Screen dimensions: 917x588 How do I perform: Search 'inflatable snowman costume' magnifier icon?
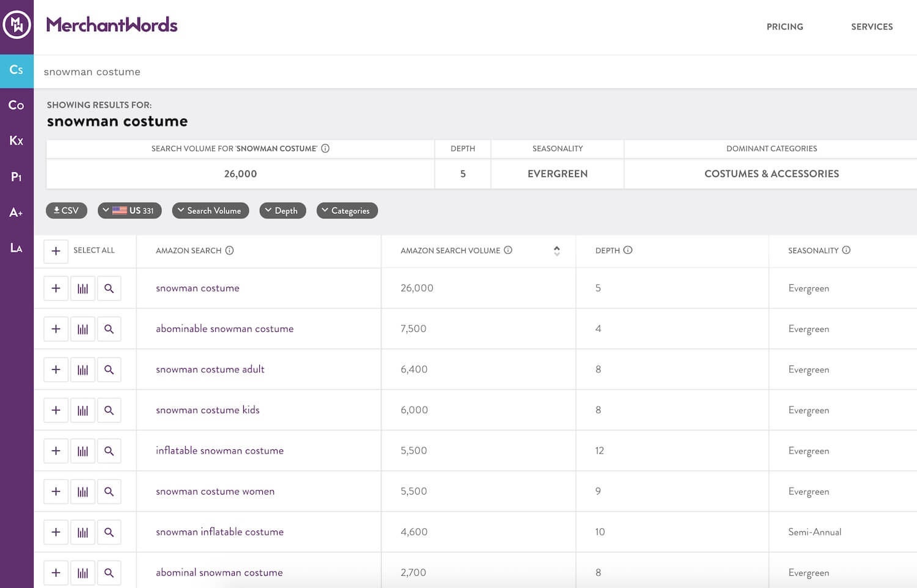pyautogui.click(x=109, y=451)
